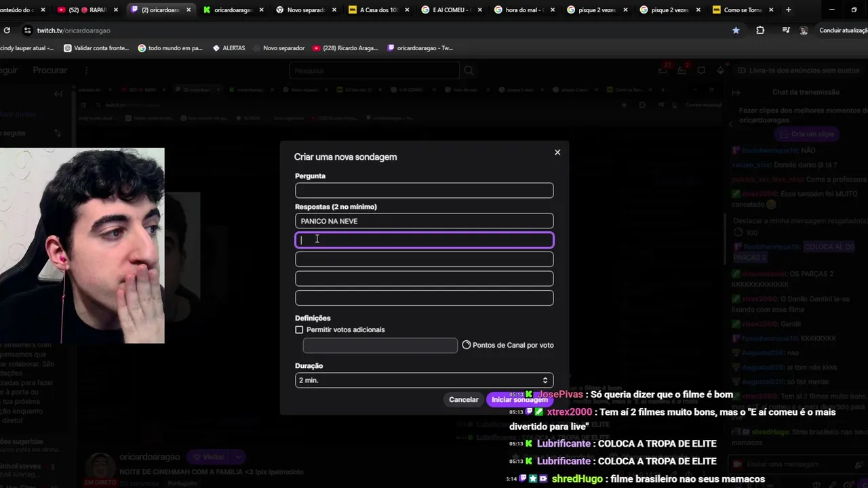Click Procurar in Twitch top navigation
Screen dimensions: 868x488
pos(50,70)
